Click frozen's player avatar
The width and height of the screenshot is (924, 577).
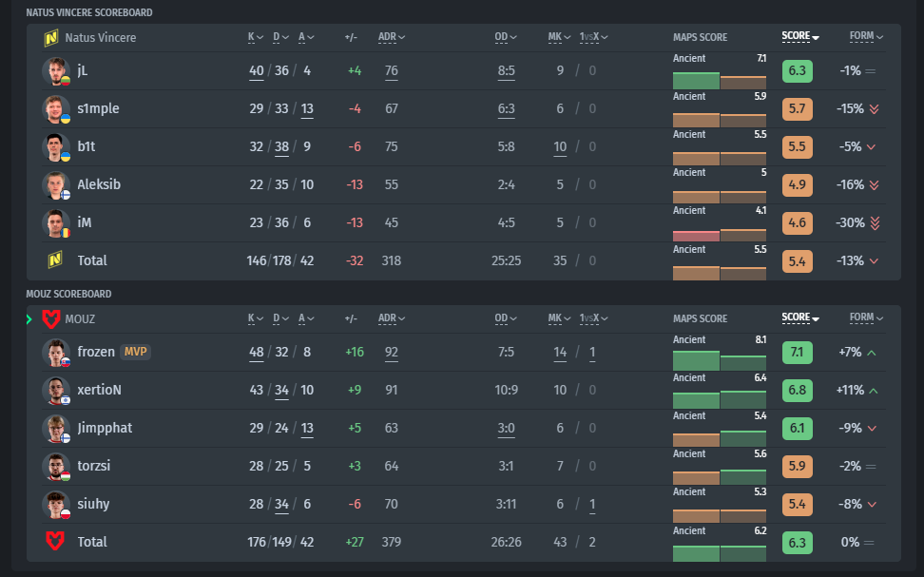pos(56,353)
